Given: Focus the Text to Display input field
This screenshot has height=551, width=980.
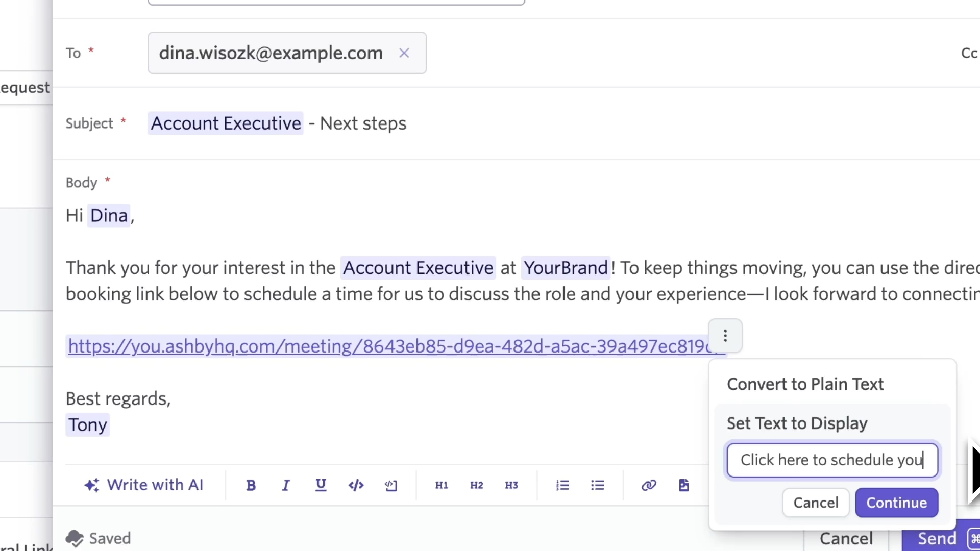Looking at the screenshot, I should (832, 460).
